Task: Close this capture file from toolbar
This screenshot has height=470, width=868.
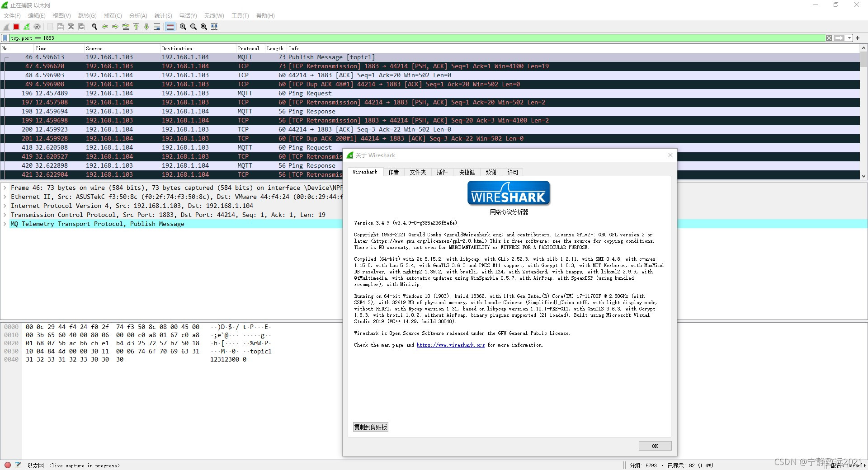Action: pos(71,27)
